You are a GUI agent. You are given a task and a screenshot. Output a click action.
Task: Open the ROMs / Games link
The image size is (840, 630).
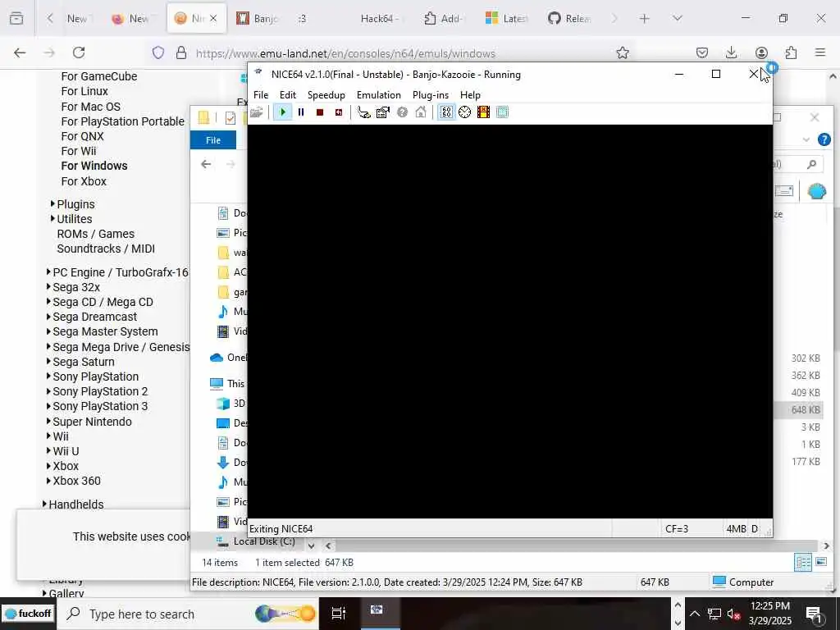(x=95, y=234)
